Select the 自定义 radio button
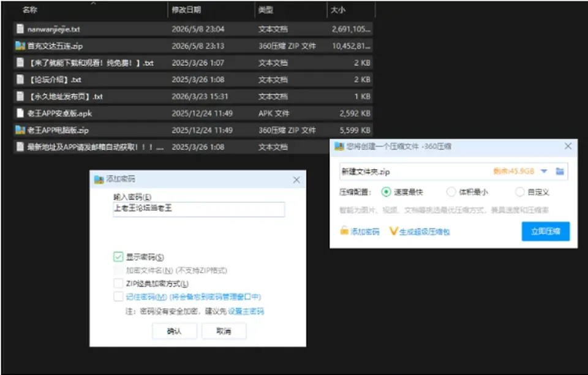This screenshot has height=375, width=588. (519, 192)
